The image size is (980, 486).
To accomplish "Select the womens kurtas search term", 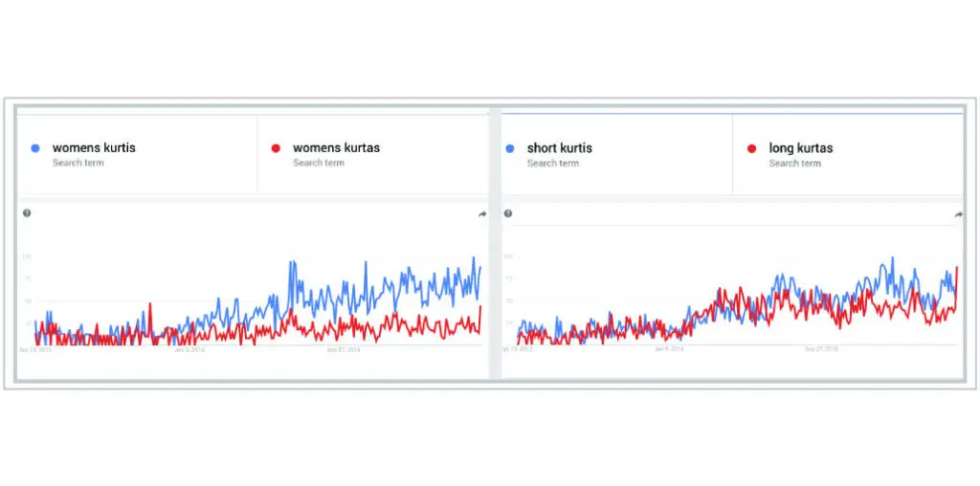I will tap(336, 148).
